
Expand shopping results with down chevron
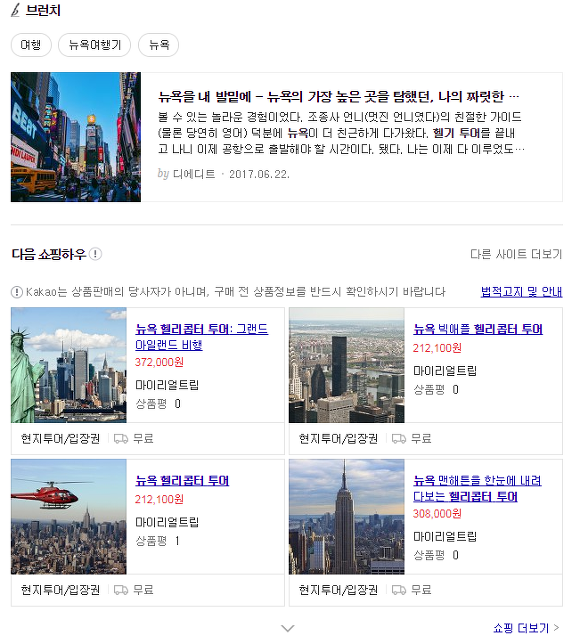point(288,628)
